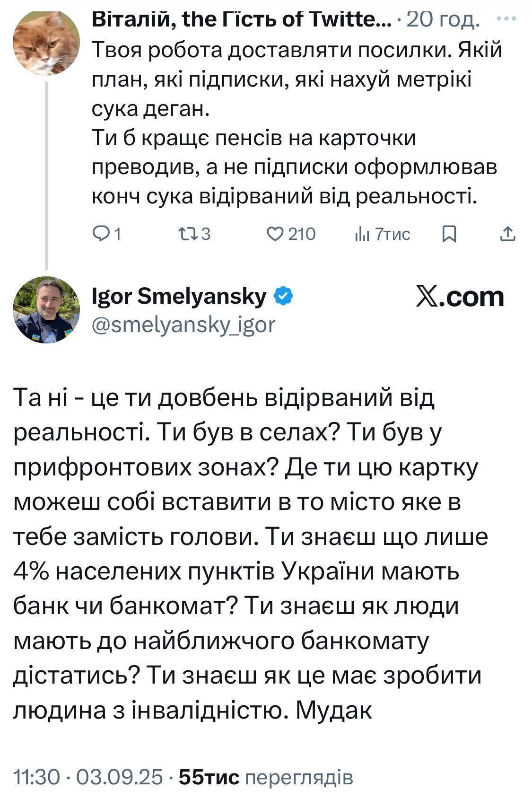Open the reply icon on Віталій's tweet
Screen dimensions: 532x799
tap(101, 232)
